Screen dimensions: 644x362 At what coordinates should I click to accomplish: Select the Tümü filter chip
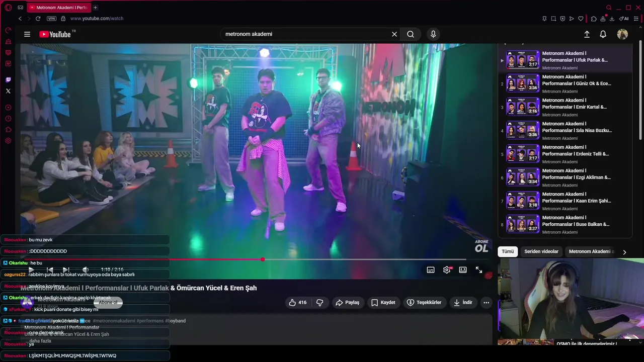click(508, 251)
